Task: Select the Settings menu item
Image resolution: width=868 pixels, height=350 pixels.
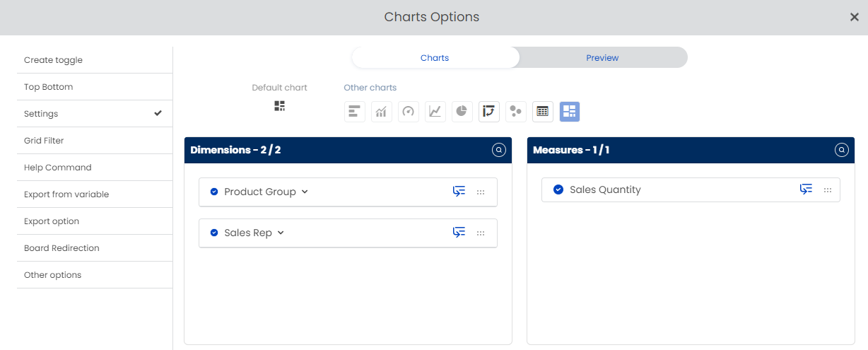Action: coord(95,114)
